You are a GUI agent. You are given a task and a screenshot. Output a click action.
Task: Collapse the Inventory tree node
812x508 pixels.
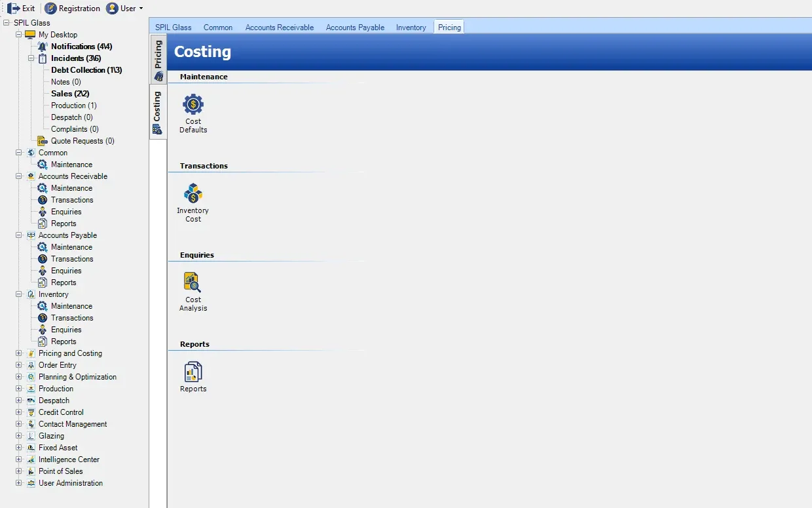coord(19,294)
